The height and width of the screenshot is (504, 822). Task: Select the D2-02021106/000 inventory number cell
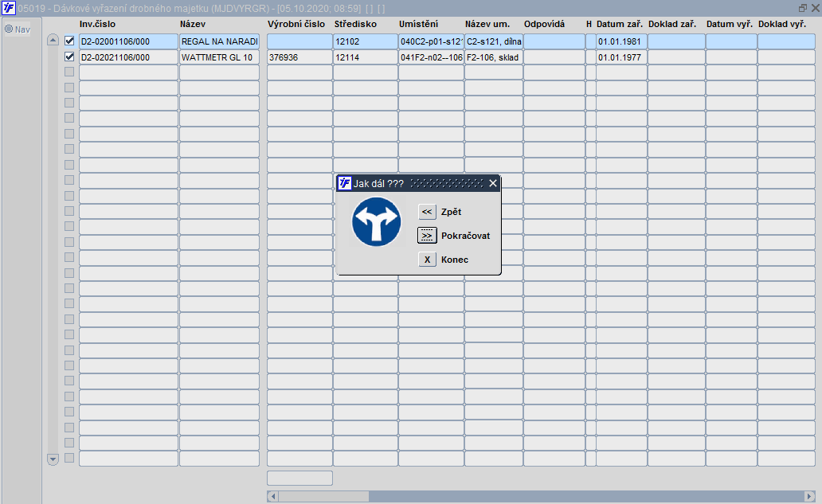point(128,57)
